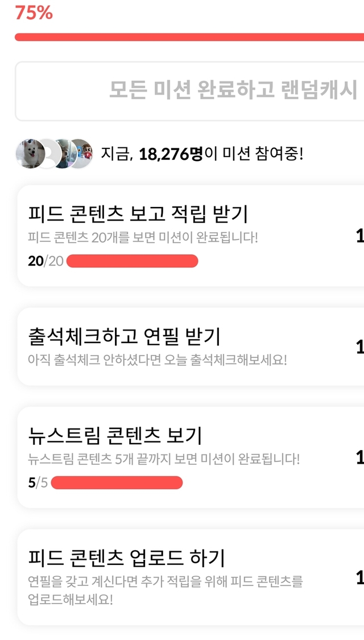The width and height of the screenshot is (364, 640).
Task: Tap the third overlapping participant avatar
Action: tap(67, 153)
